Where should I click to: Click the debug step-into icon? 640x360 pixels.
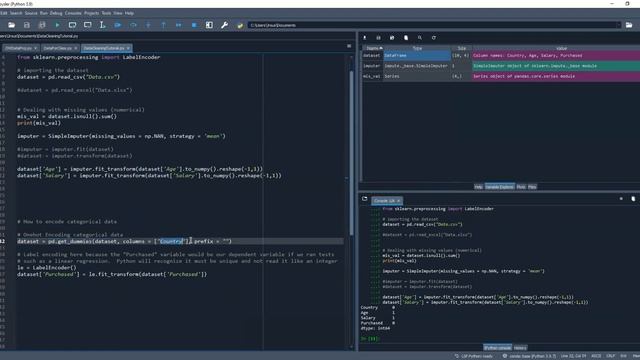pos(148,25)
